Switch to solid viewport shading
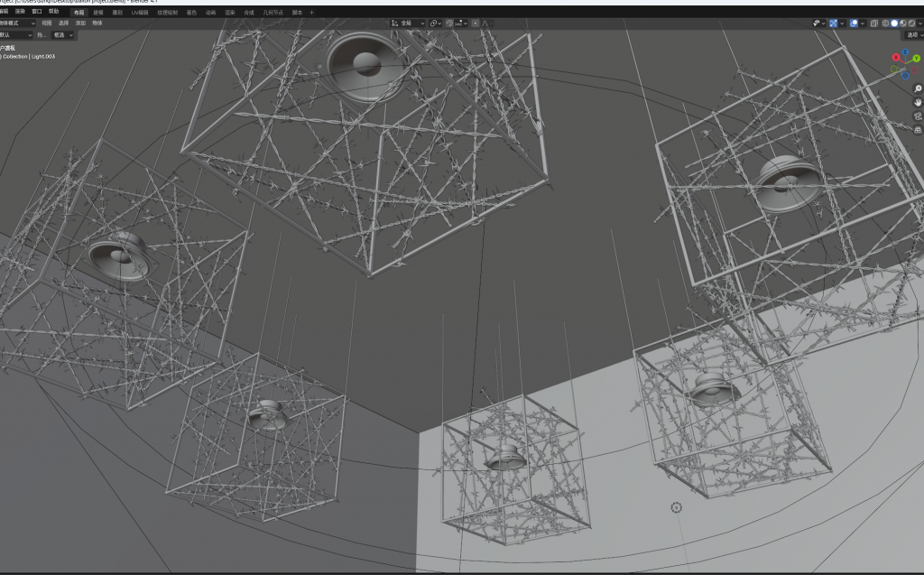 [894, 23]
